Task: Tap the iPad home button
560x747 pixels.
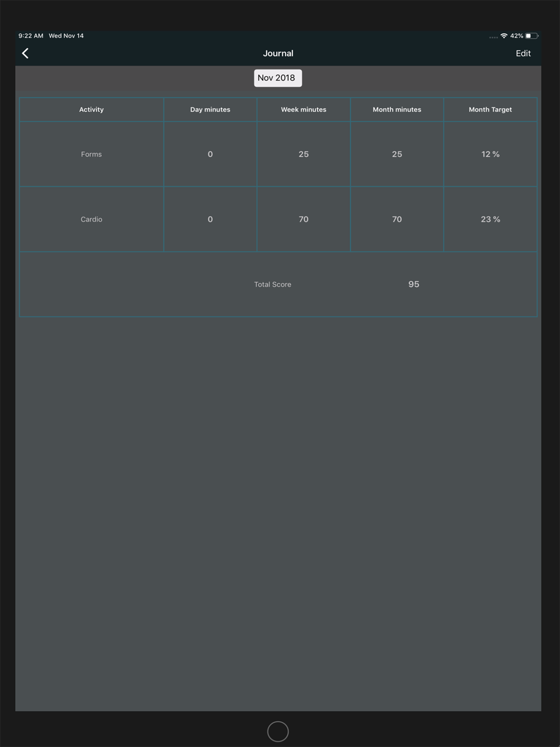Action: [278, 731]
